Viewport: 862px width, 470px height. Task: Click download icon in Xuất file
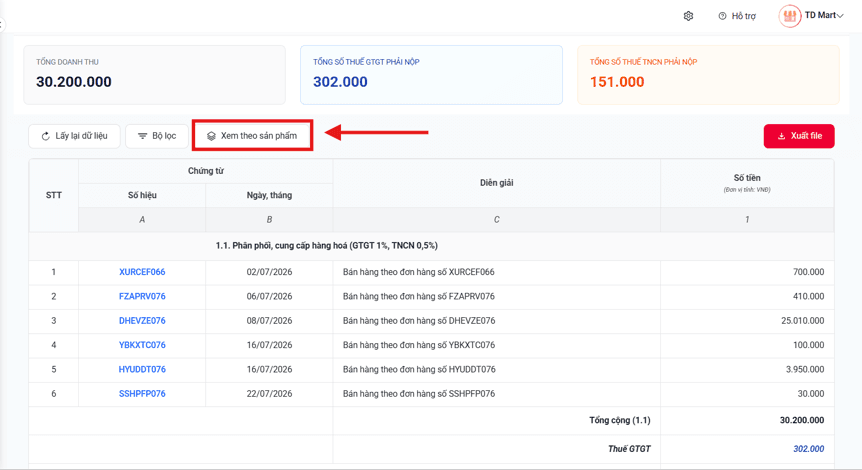coord(781,136)
